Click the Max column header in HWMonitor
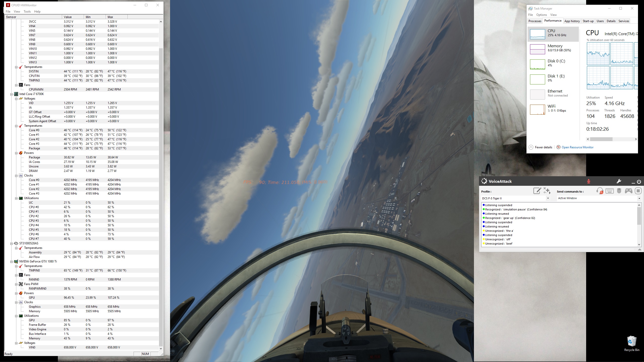This screenshot has height=362, width=644. pyautogui.click(x=117, y=17)
